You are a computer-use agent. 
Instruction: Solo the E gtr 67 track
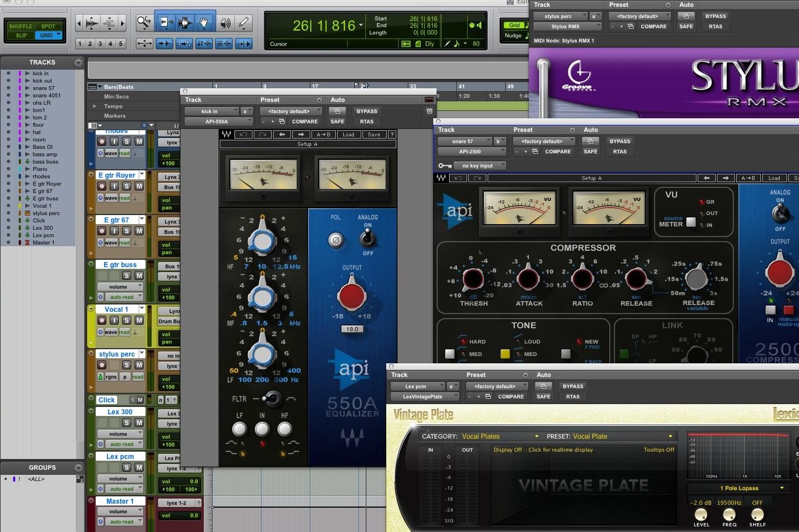126,231
